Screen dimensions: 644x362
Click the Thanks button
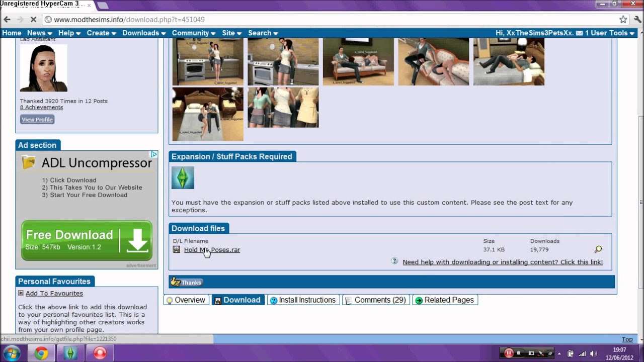coord(186,282)
